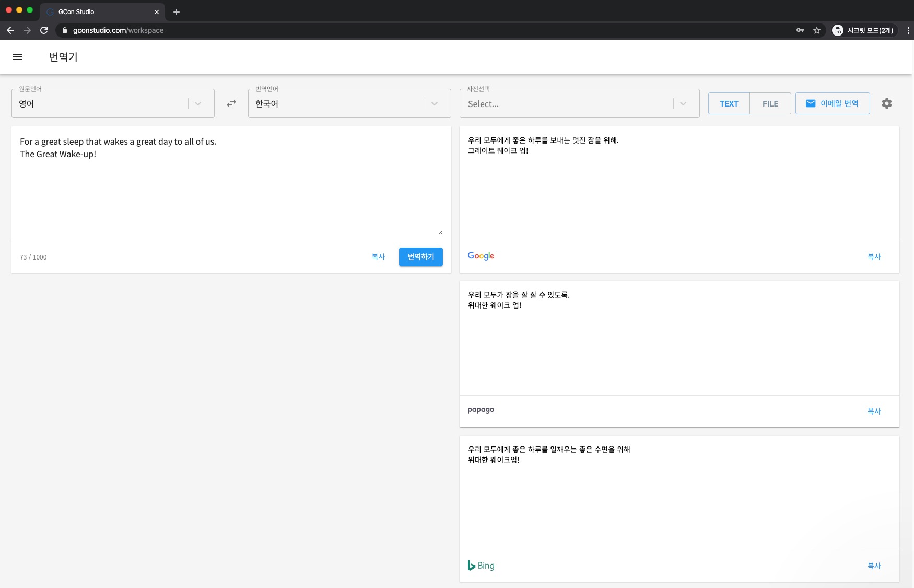914x588 pixels.
Task: Click the incognito profile indicator
Action: [x=864, y=30]
